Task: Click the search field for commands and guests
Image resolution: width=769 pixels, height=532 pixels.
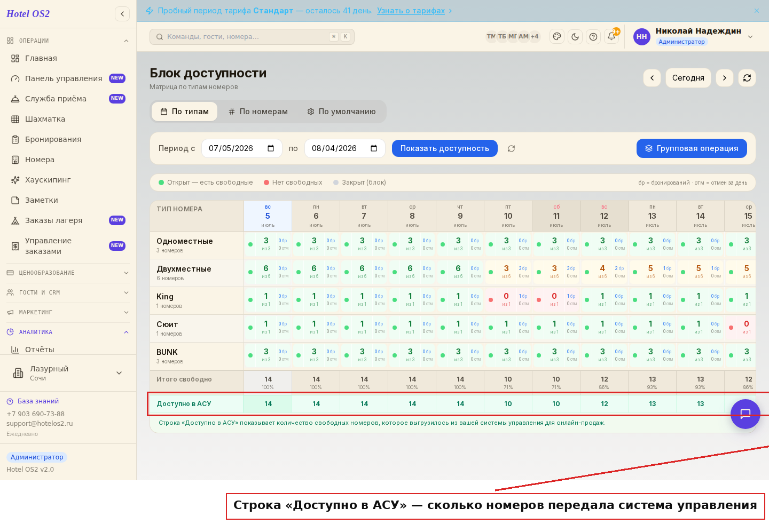Action: tap(252, 37)
